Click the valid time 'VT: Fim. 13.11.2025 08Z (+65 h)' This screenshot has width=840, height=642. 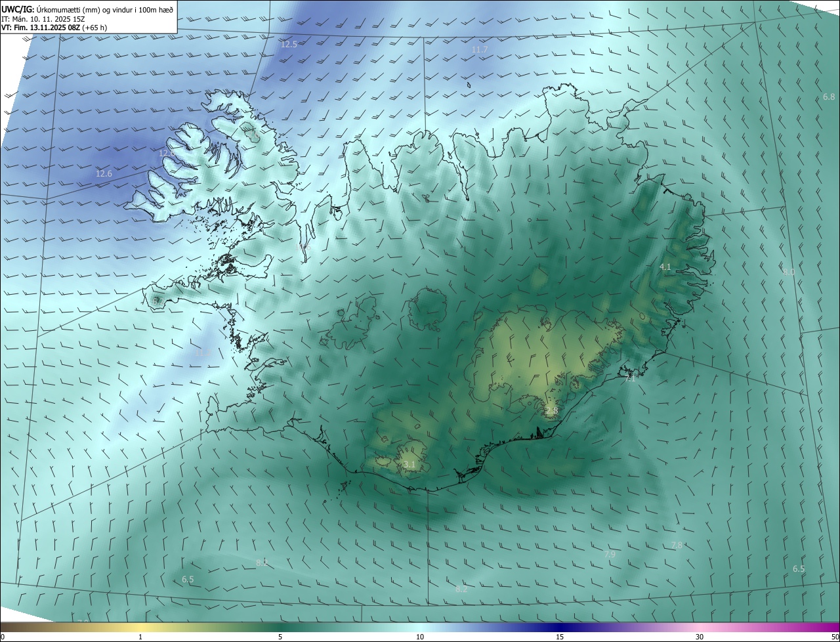(54, 28)
